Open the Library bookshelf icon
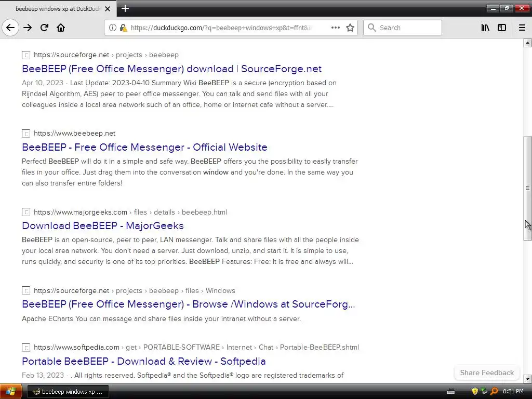This screenshot has width=532, height=399. pyautogui.click(x=485, y=28)
